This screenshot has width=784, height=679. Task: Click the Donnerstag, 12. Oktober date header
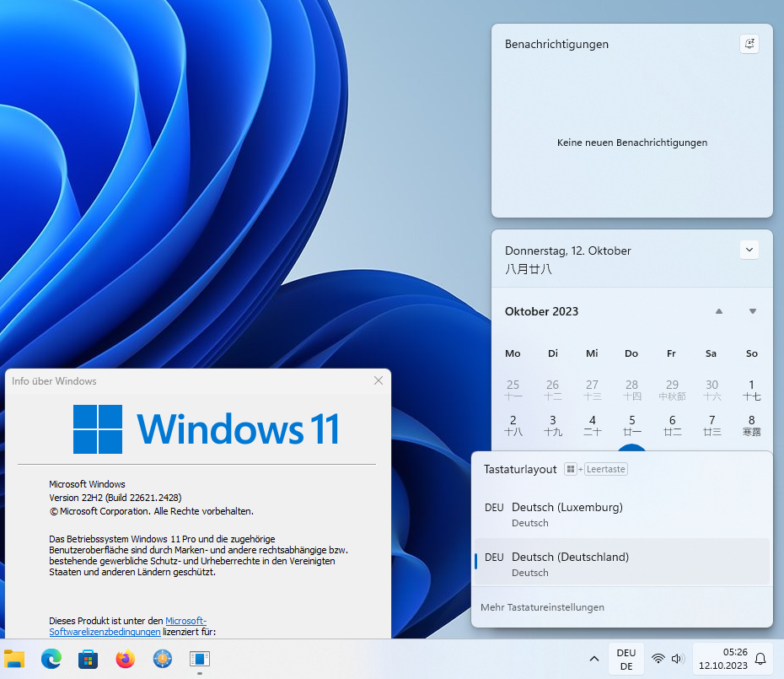[567, 251]
